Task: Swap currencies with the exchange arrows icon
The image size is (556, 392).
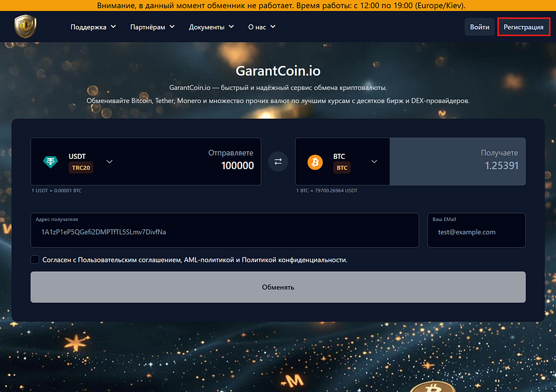Action: 278,161
